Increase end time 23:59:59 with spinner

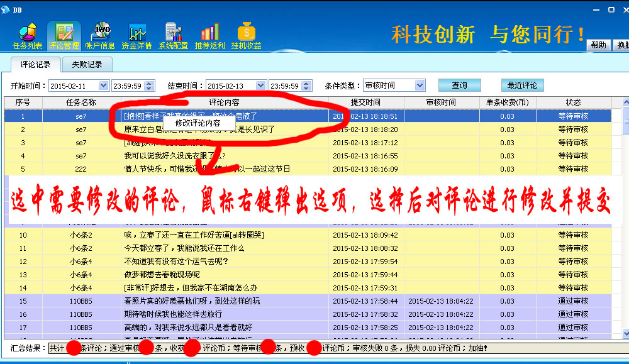coord(306,83)
